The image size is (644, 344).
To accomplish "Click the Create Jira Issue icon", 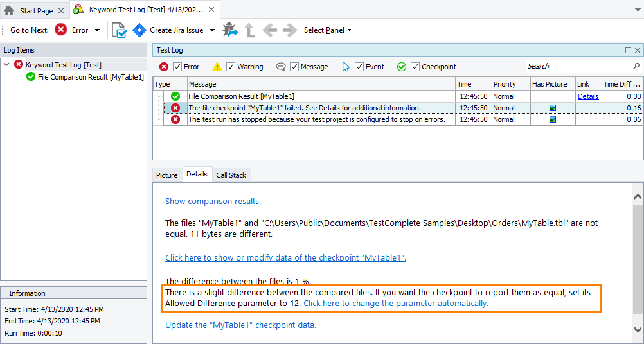I will pyautogui.click(x=139, y=30).
